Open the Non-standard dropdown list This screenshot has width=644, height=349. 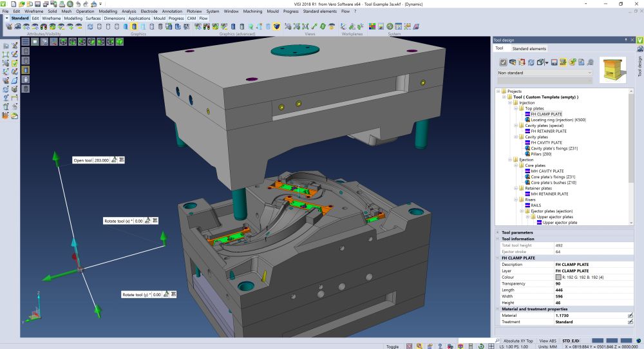(589, 73)
